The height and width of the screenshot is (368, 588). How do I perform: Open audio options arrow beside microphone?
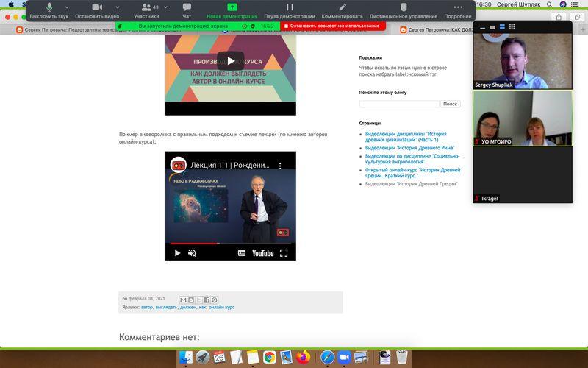67,7
